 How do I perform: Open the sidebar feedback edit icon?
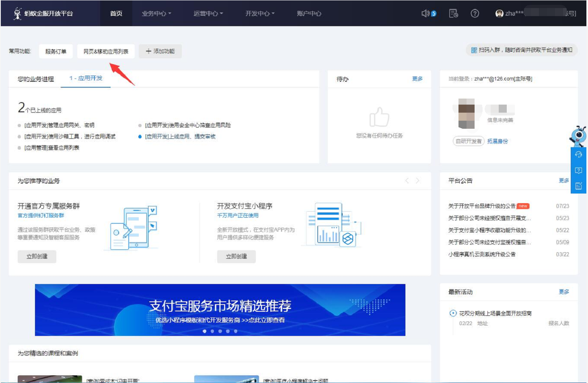(578, 186)
